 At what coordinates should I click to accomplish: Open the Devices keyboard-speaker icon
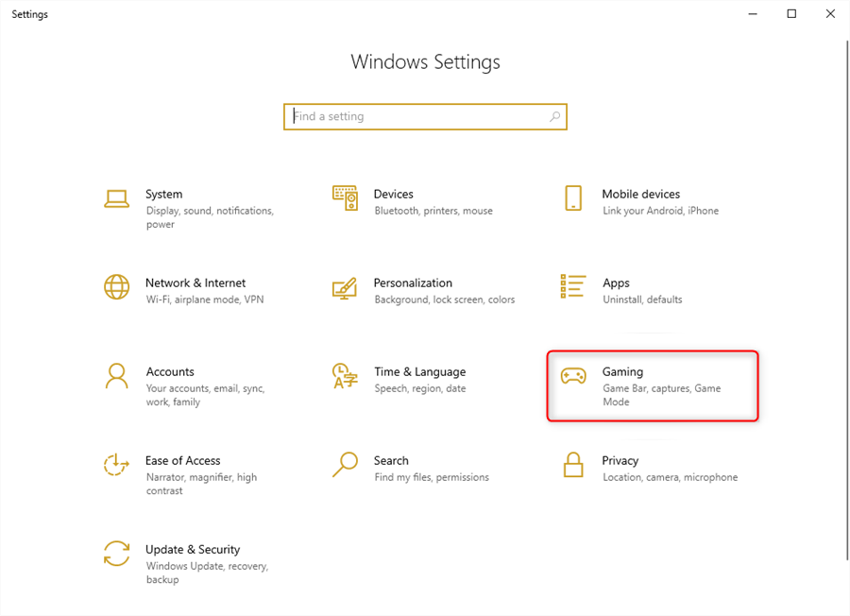click(x=345, y=197)
